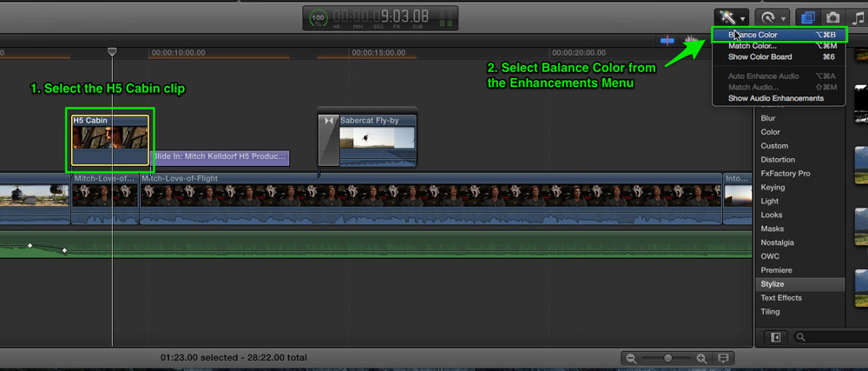This screenshot has width=868, height=371.
Task: Select the H5 Cabin clip
Action: click(x=110, y=140)
